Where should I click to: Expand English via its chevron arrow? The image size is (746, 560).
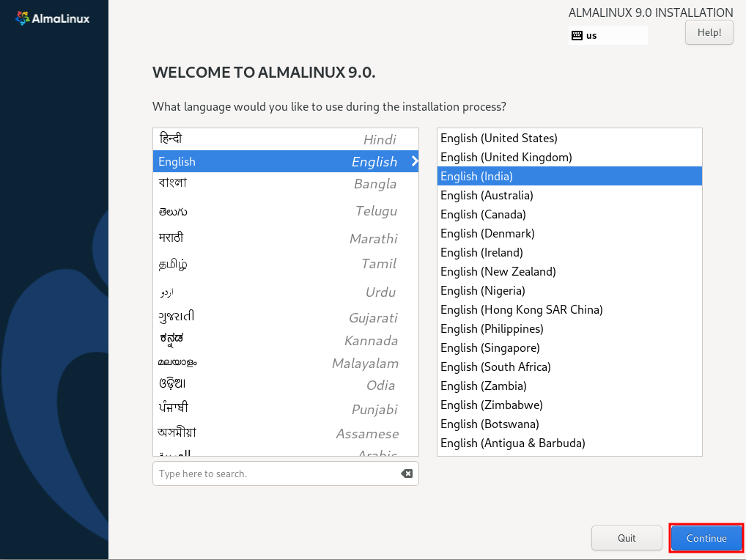413,161
